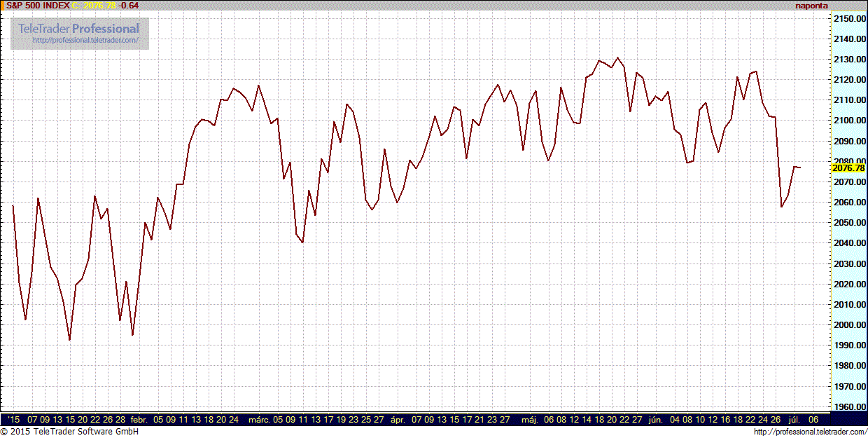Image resolution: width=868 pixels, height=438 pixels.
Task: Click the 2060.00 price axis label
Action: pyautogui.click(x=850, y=203)
